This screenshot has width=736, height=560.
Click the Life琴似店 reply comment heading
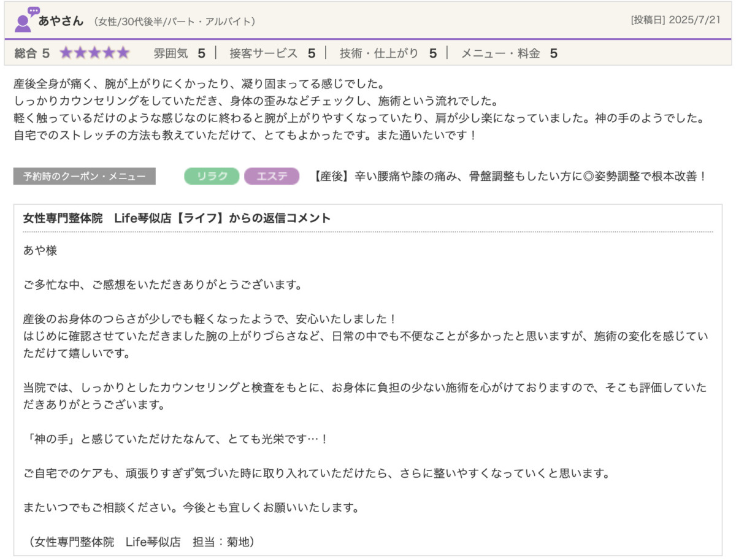pos(177,218)
